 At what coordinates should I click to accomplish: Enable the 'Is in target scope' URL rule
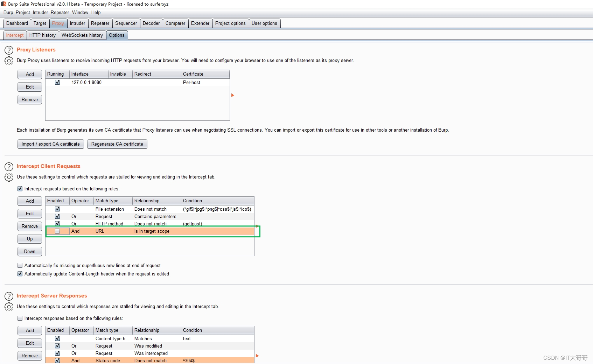(57, 231)
